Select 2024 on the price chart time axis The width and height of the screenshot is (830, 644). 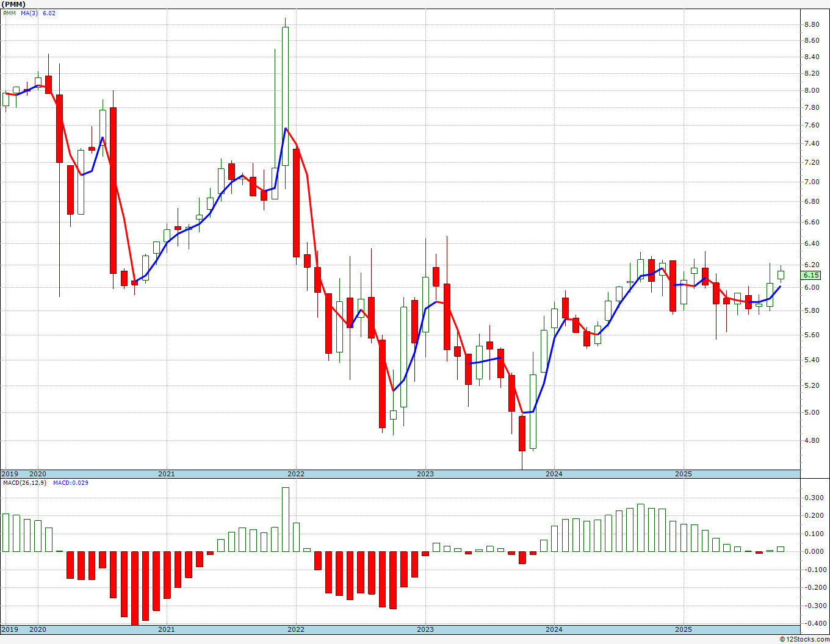tap(554, 474)
